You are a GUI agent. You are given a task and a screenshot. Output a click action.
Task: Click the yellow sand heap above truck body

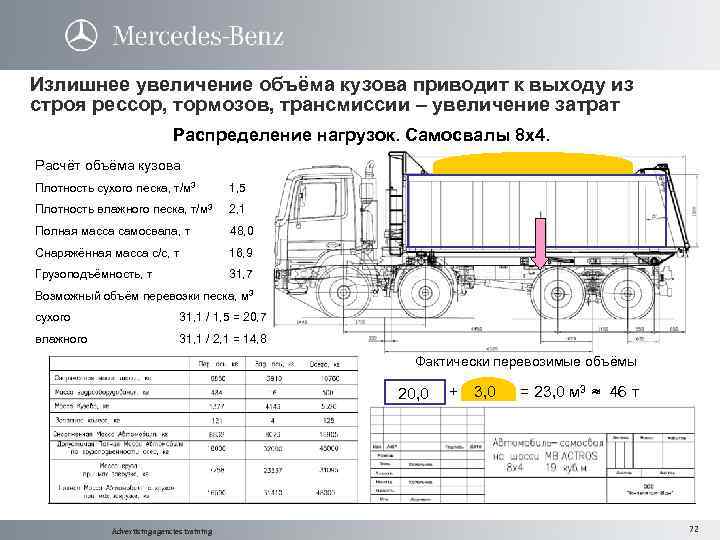(x=534, y=163)
